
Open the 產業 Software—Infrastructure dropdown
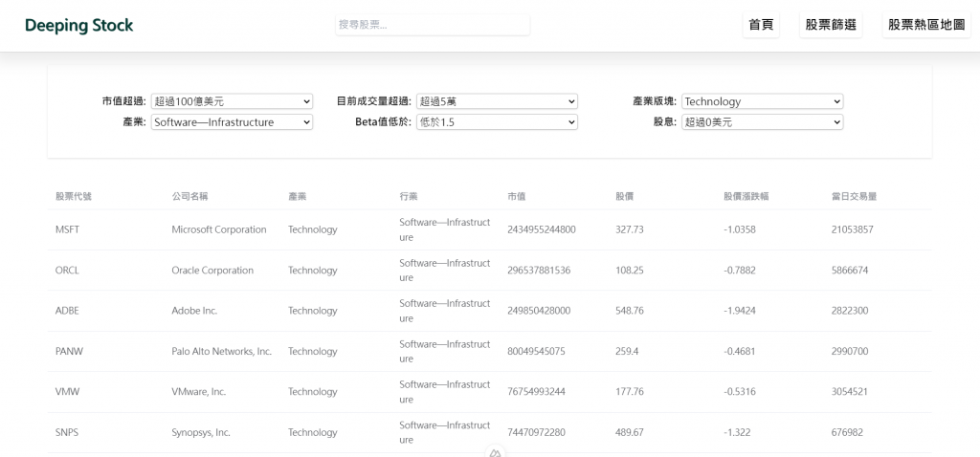(232, 122)
